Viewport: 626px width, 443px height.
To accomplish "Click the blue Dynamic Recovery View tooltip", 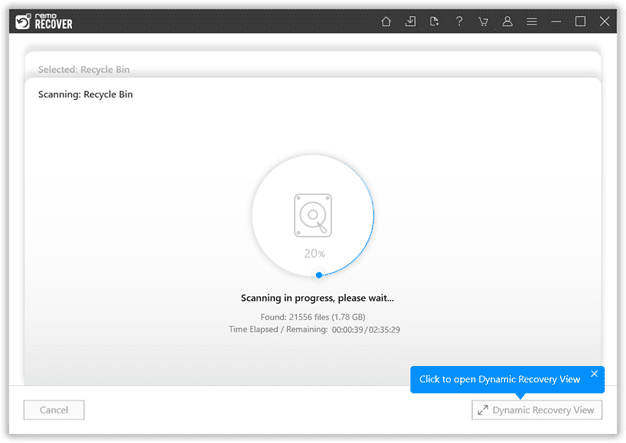I will 507,380.
